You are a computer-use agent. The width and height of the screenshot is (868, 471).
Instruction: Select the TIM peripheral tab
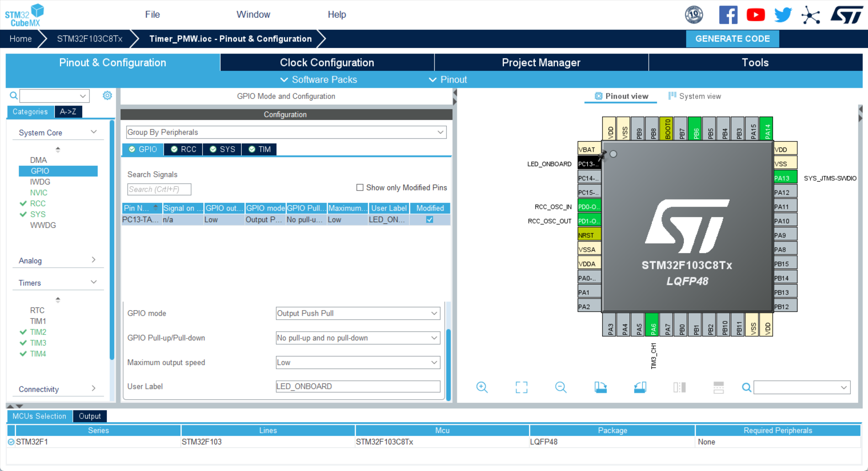(259, 149)
